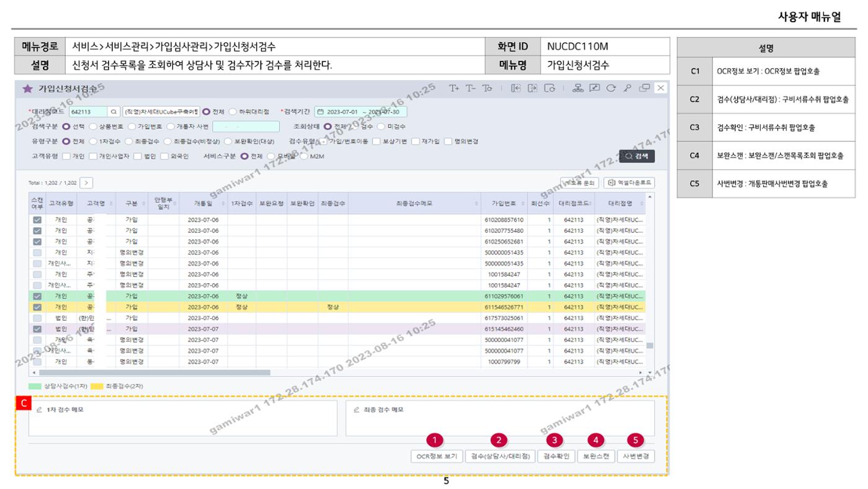This screenshot has height=489, width=868.
Task: Open the calendar icon in 검색기간 field
Action: (x=321, y=112)
